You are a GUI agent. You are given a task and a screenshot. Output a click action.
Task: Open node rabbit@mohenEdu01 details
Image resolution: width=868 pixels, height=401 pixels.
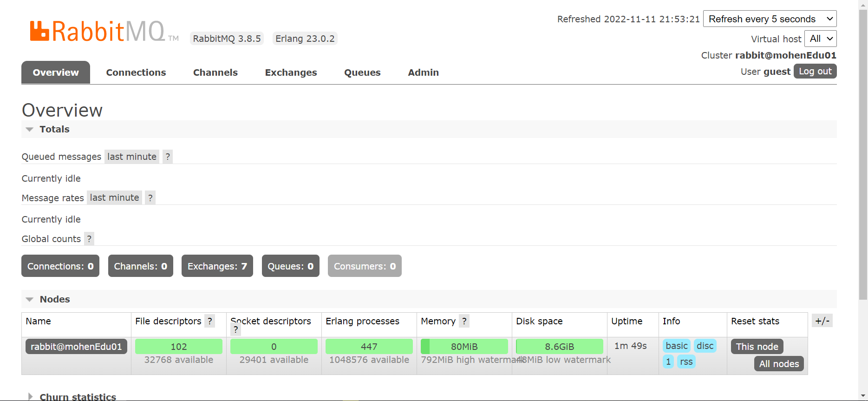coord(76,347)
